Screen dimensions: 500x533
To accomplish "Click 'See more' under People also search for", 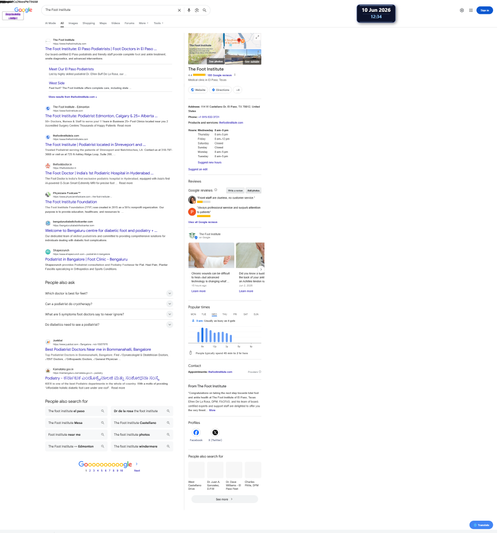I will [x=224, y=499].
